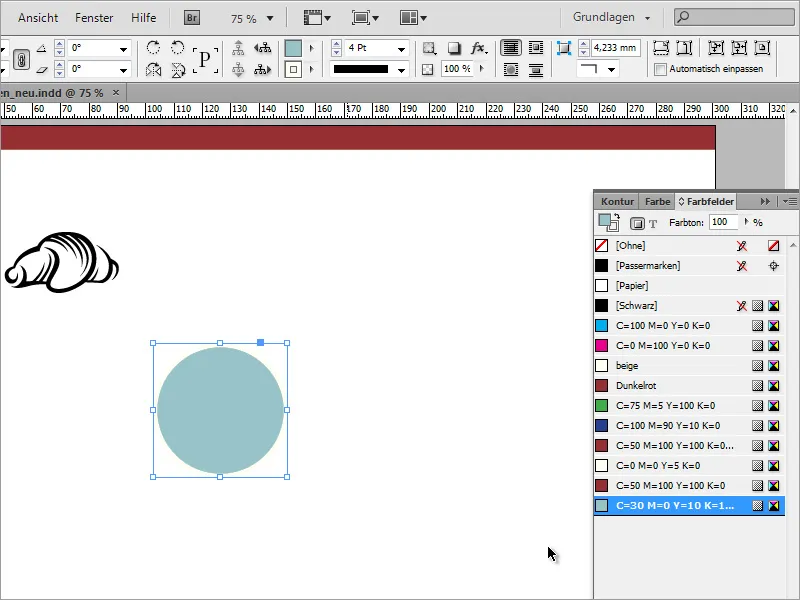Click the Farbfelder tab
Viewport: 800px width, 600px height.
[706, 202]
